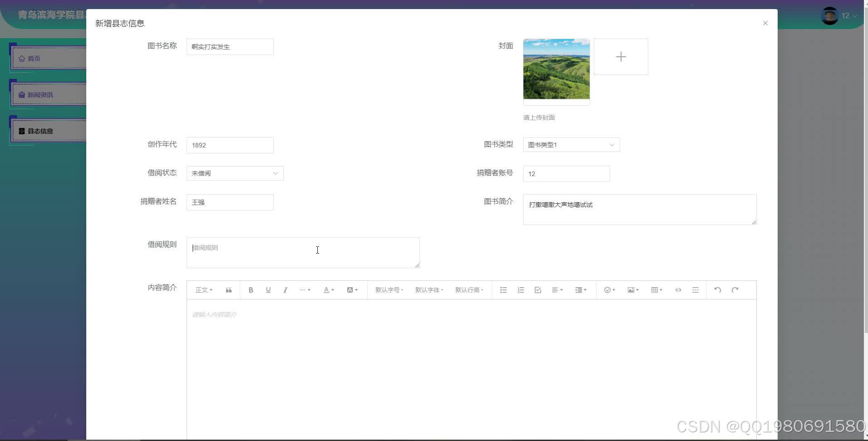This screenshot has height=441, width=868.
Task: Click undo in the editor toolbar
Action: tap(717, 289)
